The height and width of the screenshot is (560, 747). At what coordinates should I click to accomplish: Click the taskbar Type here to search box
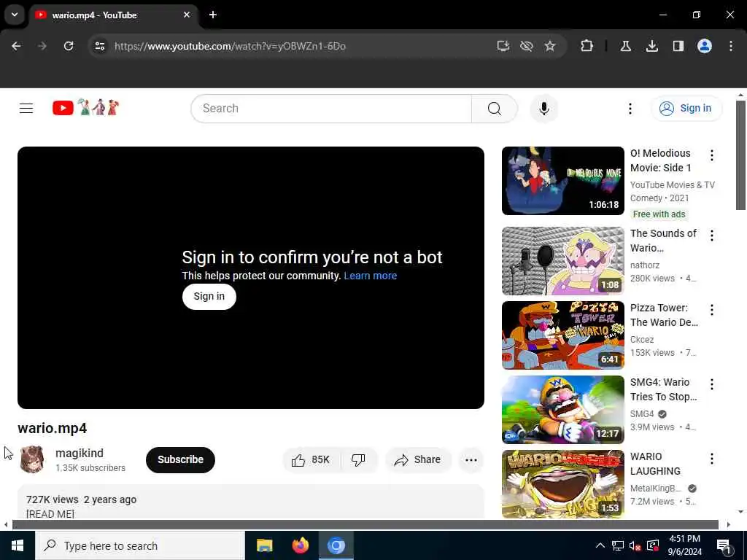tap(140, 545)
